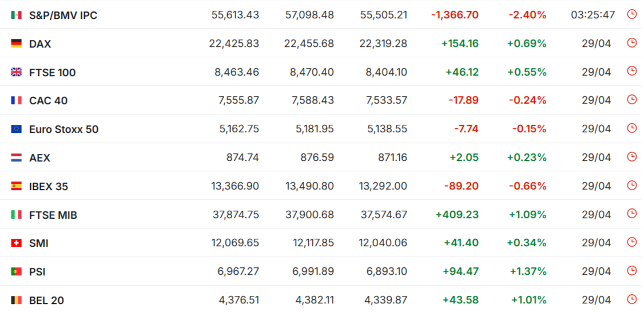Go to the FTSE 100 index
The width and height of the screenshot is (644, 312).
[52, 73]
